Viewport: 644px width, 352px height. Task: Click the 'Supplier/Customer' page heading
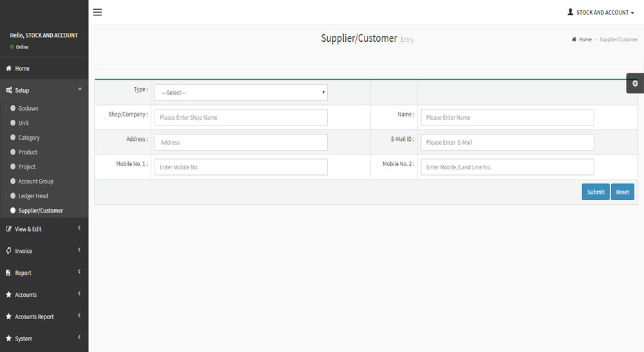pyautogui.click(x=359, y=38)
